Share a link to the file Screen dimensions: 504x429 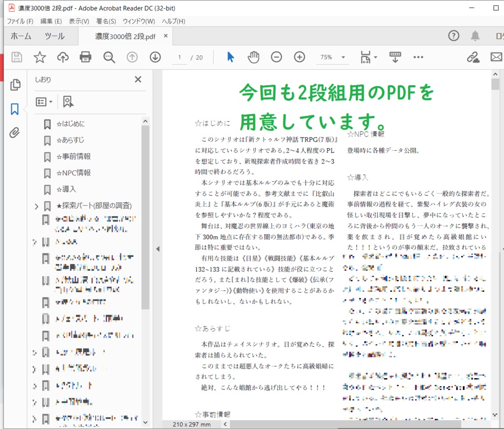click(473, 57)
